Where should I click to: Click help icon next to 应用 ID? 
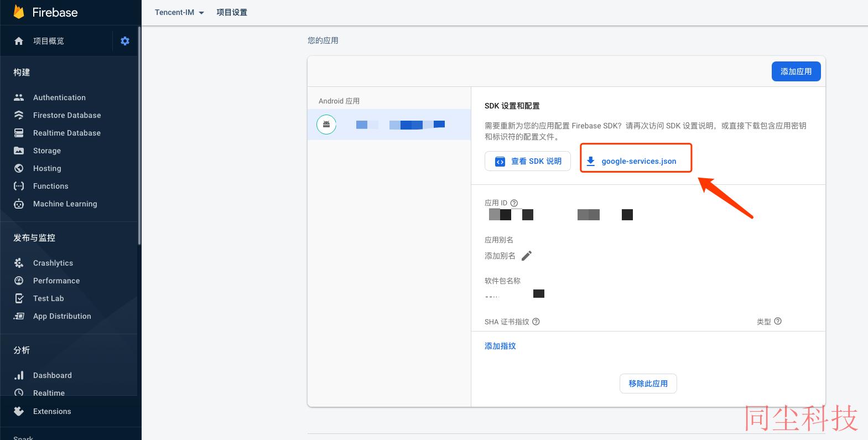pos(514,203)
